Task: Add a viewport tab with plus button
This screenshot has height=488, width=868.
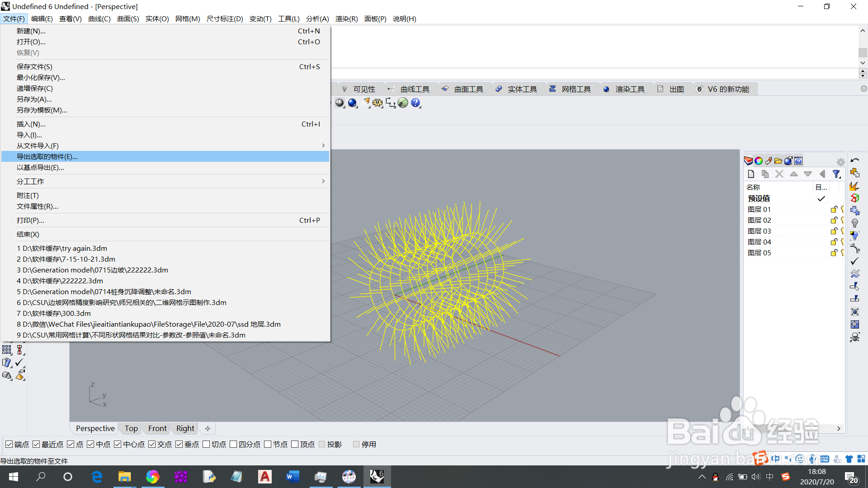Action: click(x=208, y=428)
